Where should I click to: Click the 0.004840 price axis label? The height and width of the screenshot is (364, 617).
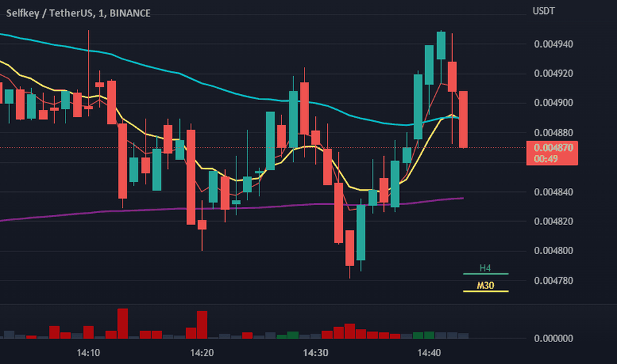[x=553, y=192]
